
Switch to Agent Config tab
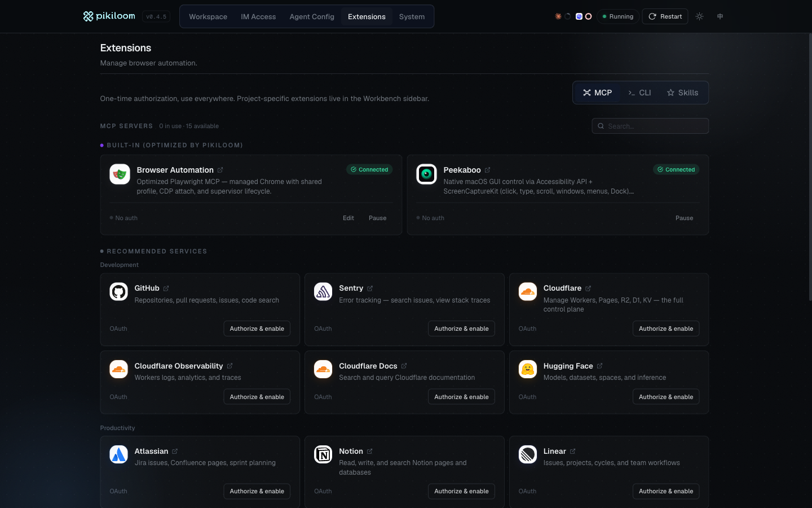[x=312, y=16]
